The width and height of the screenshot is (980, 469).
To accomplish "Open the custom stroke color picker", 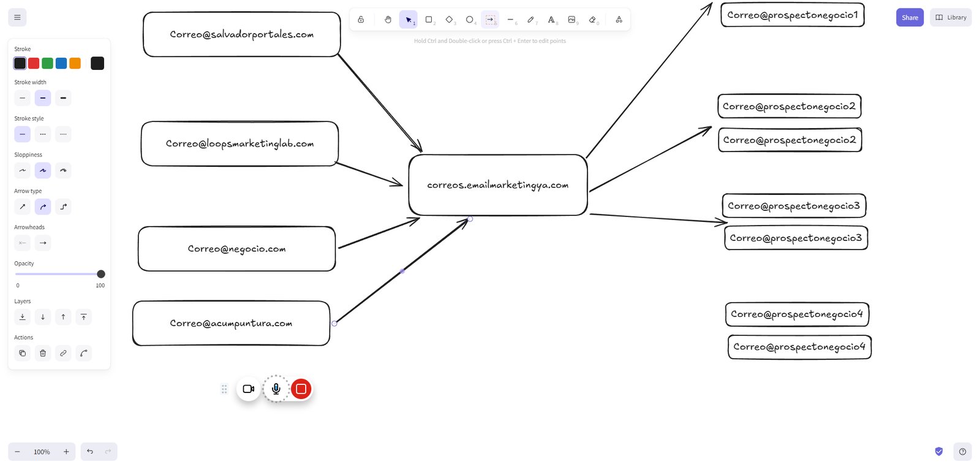I will (x=97, y=63).
